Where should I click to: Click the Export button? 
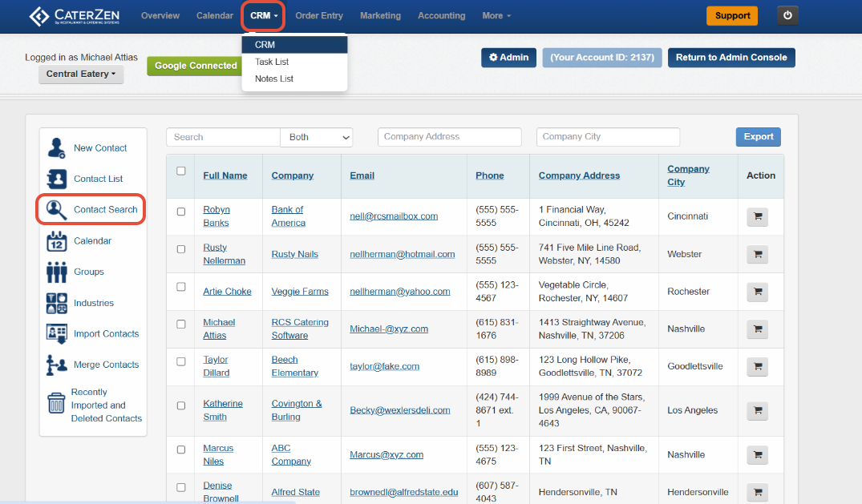pos(758,137)
